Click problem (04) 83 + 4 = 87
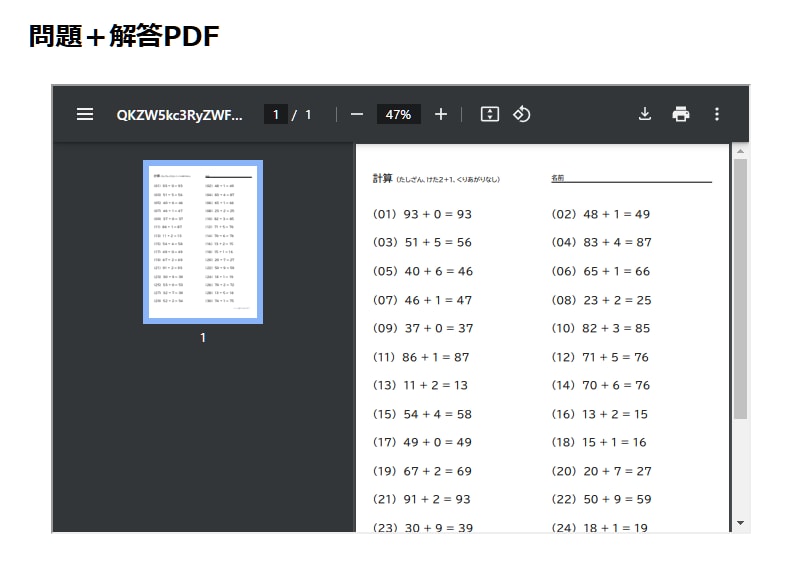The image size is (794, 564). 601,243
